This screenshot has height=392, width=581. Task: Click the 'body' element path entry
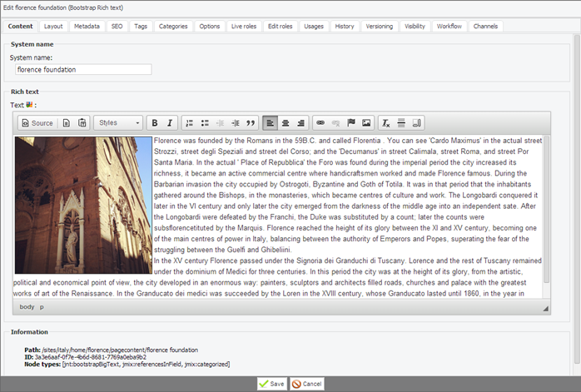click(x=27, y=307)
